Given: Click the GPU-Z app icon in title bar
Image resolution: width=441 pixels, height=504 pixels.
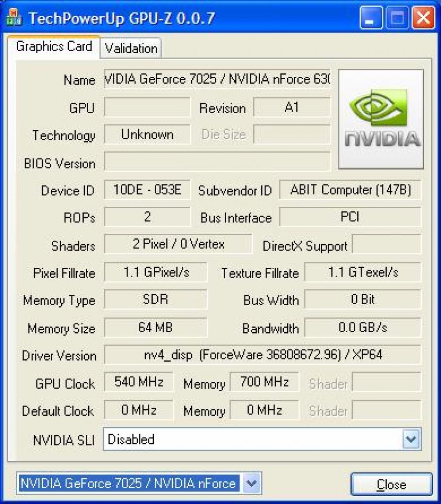Looking at the screenshot, I should point(14,17).
